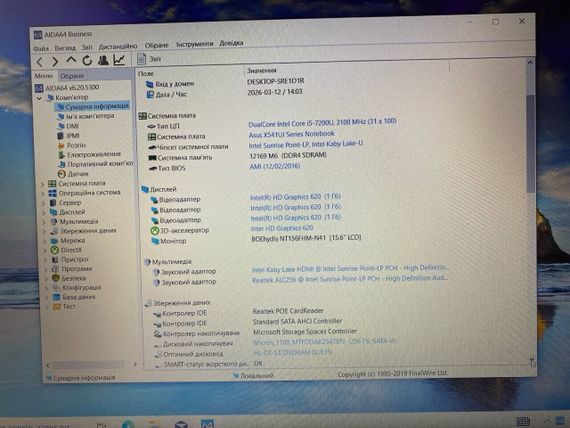Go up one level with Up arrow

(x=71, y=60)
